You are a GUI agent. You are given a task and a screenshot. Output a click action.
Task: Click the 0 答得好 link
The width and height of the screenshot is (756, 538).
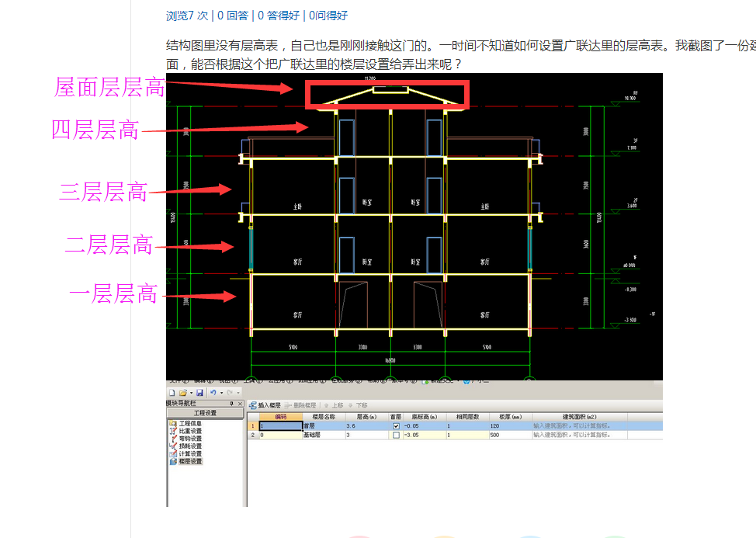pos(278,16)
